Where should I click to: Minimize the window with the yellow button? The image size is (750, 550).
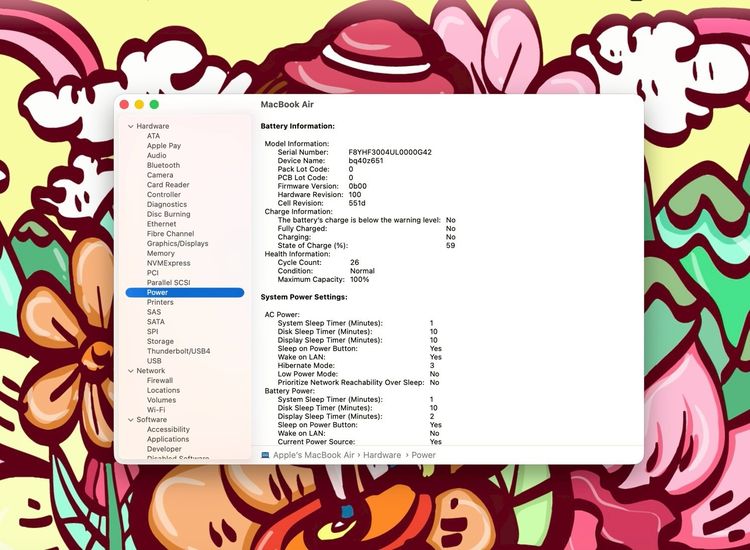pos(139,104)
